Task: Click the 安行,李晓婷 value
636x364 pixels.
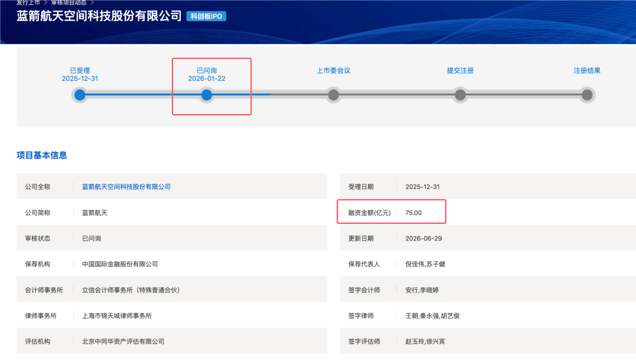Action: [x=422, y=290]
